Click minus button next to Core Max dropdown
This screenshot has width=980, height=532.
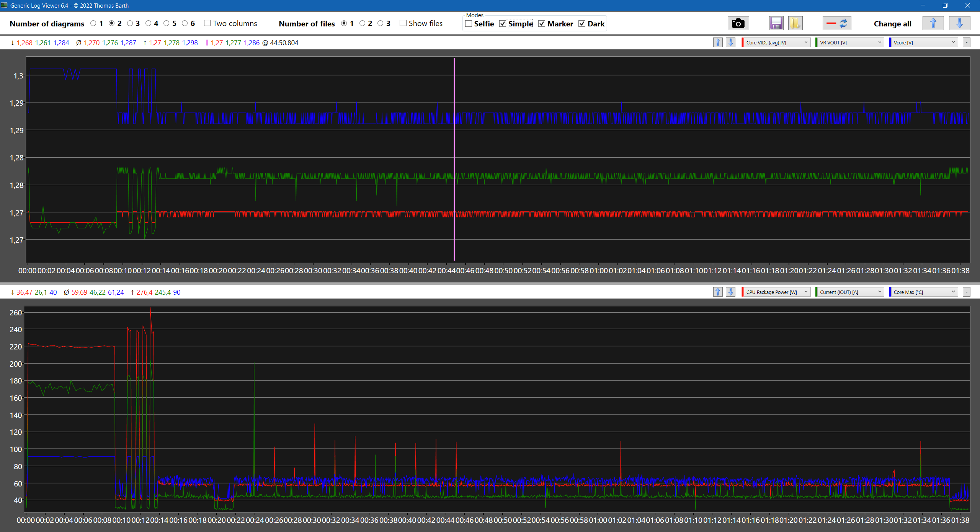coord(967,292)
